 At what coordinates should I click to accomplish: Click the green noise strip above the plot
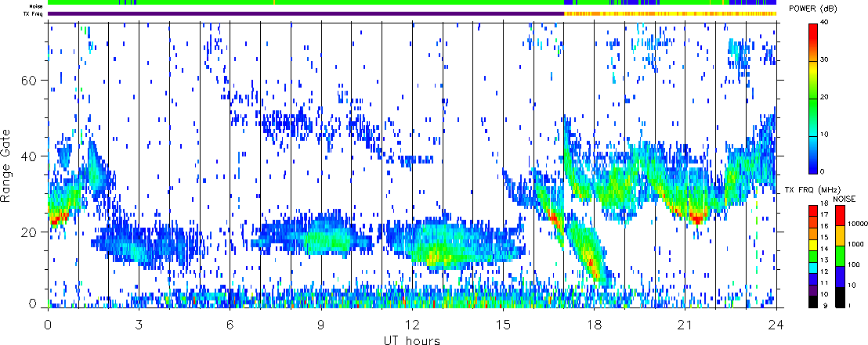[x=412, y=3]
